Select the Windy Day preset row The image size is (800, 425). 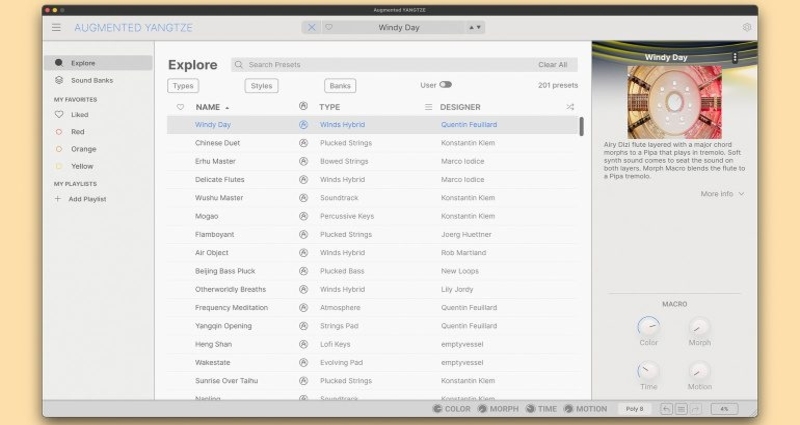[372, 124]
